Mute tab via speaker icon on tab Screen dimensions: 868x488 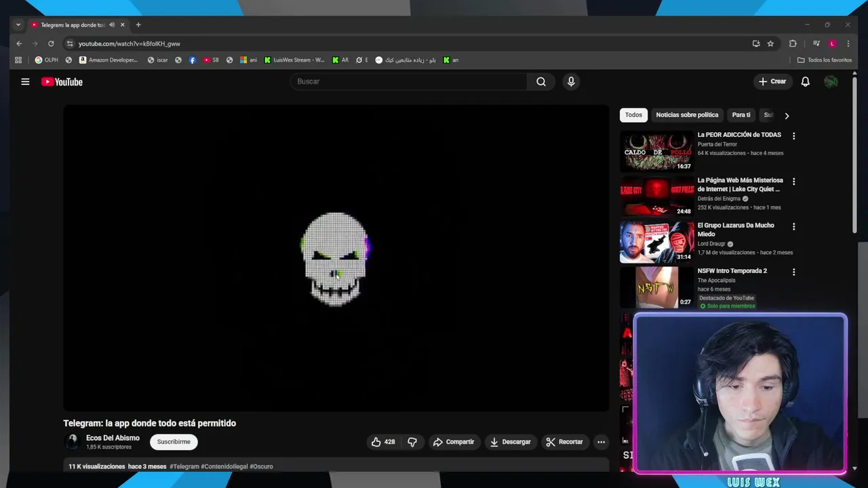click(112, 25)
